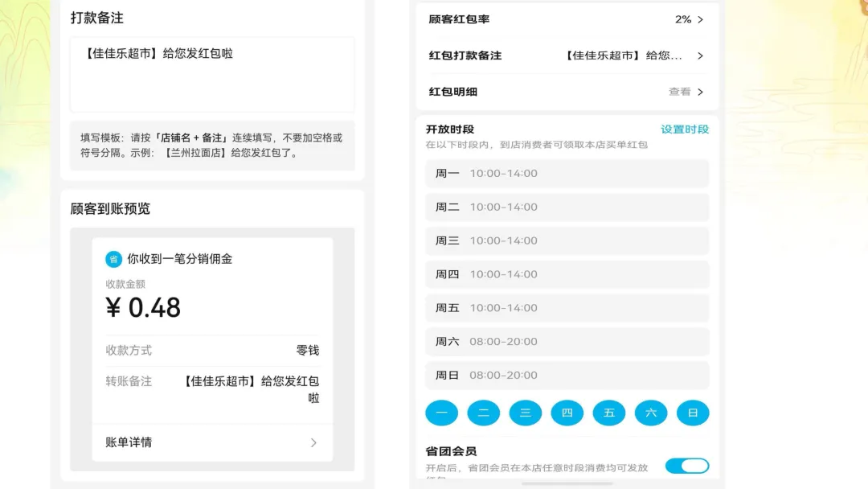Click the 省 icon beside 你收到一笔分销佣金

pyautogui.click(x=113, y=259)
